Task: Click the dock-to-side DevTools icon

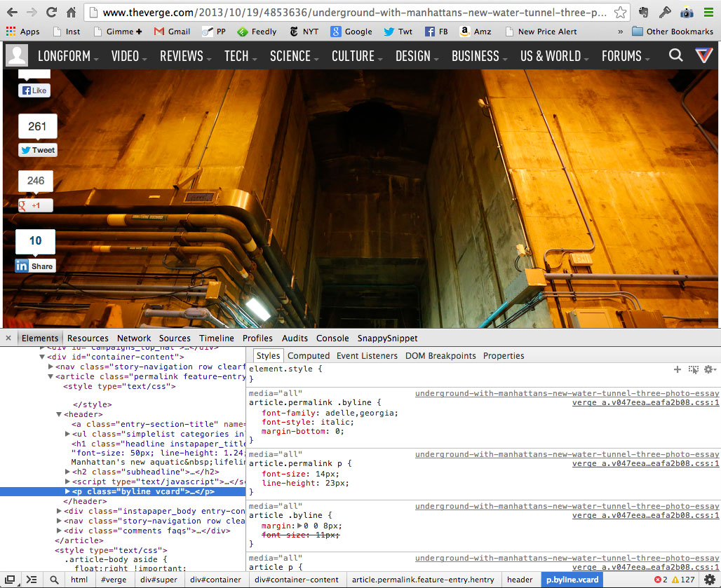Action: tap(10, 580)
